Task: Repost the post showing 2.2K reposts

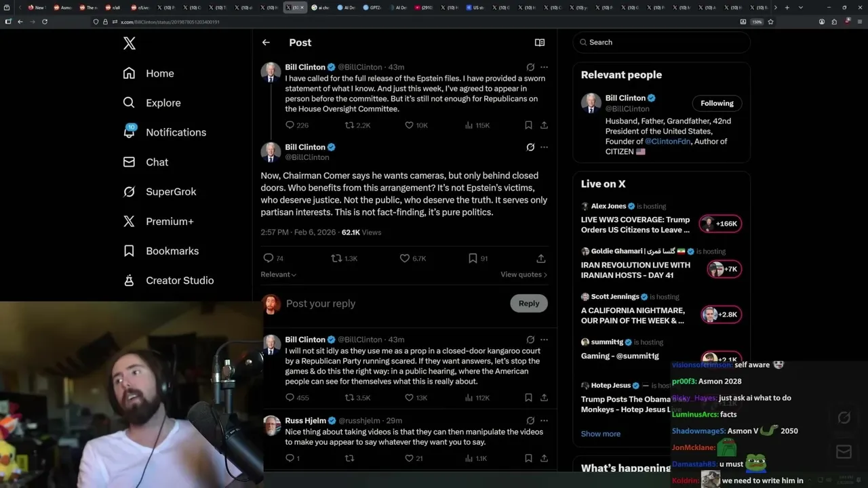Action: [357, 125]
